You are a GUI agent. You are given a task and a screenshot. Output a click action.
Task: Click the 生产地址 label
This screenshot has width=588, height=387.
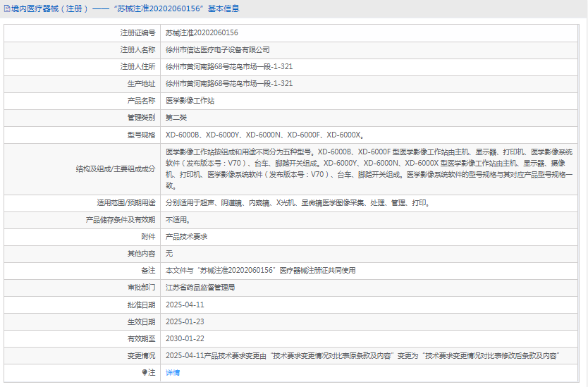[141, 83]
